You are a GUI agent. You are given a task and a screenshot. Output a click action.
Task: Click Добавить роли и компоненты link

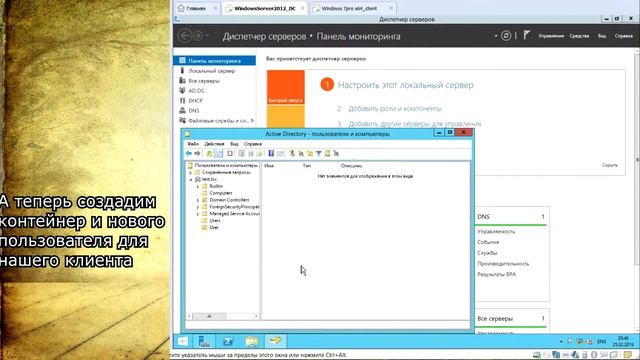(395, 109)
